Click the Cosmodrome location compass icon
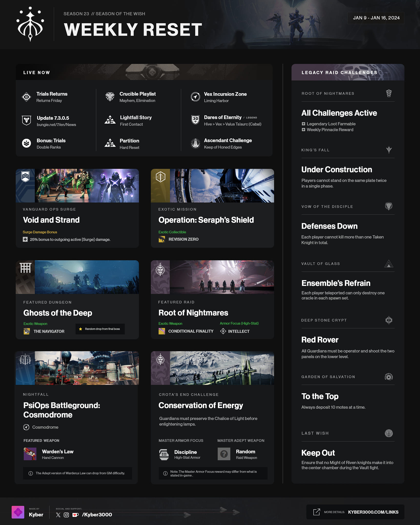420x525 pixels. 26,427
